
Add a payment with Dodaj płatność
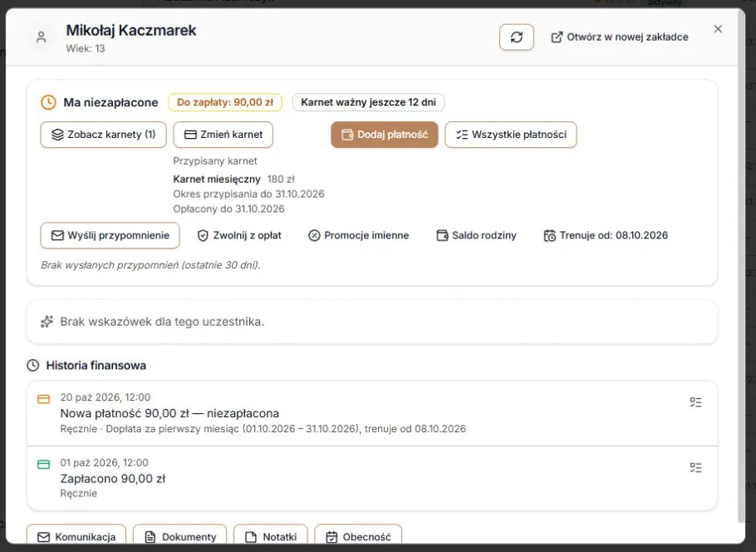(x=385, y=135)
